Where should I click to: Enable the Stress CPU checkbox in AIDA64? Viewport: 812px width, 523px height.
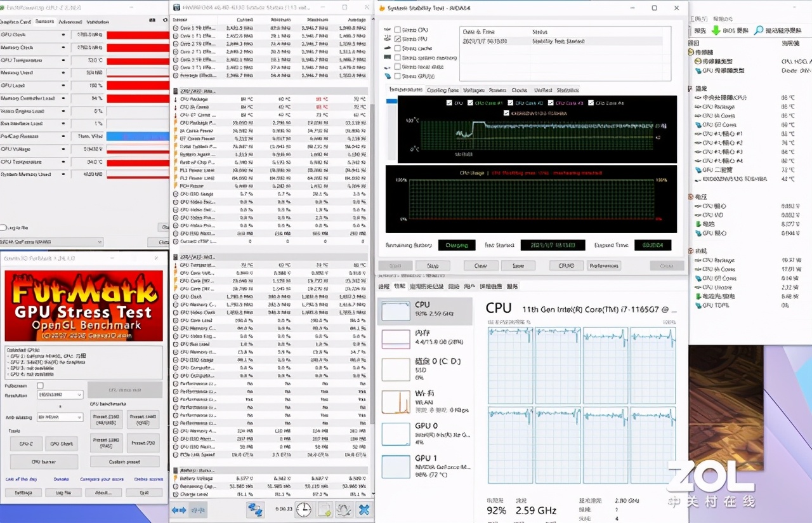pos(398,30)
